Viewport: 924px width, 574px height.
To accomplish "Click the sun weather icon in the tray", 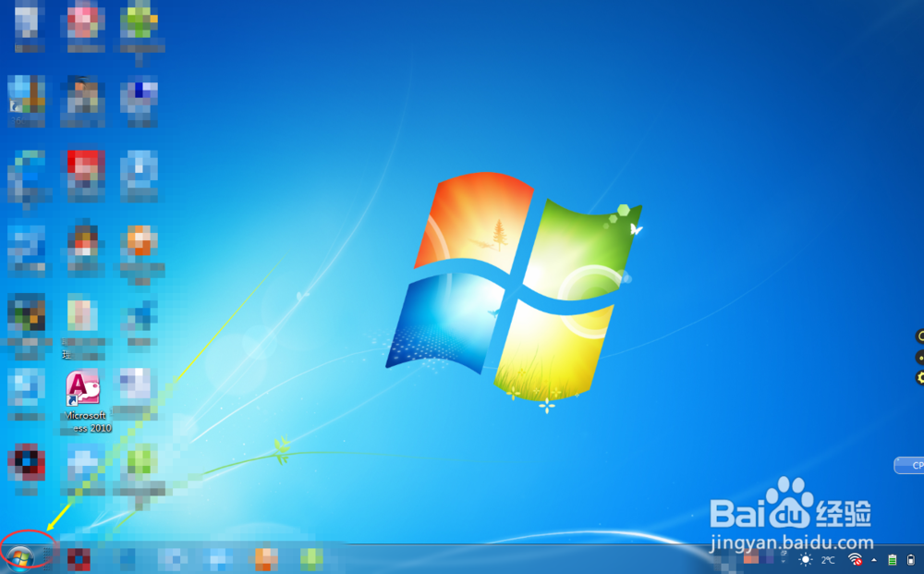I will pos(806,559).
